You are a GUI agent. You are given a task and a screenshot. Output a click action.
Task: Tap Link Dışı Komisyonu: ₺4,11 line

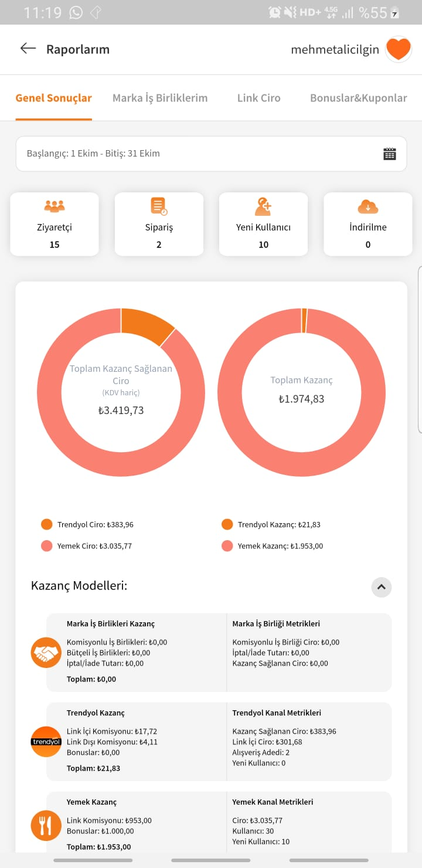click(x=113, y=742)
